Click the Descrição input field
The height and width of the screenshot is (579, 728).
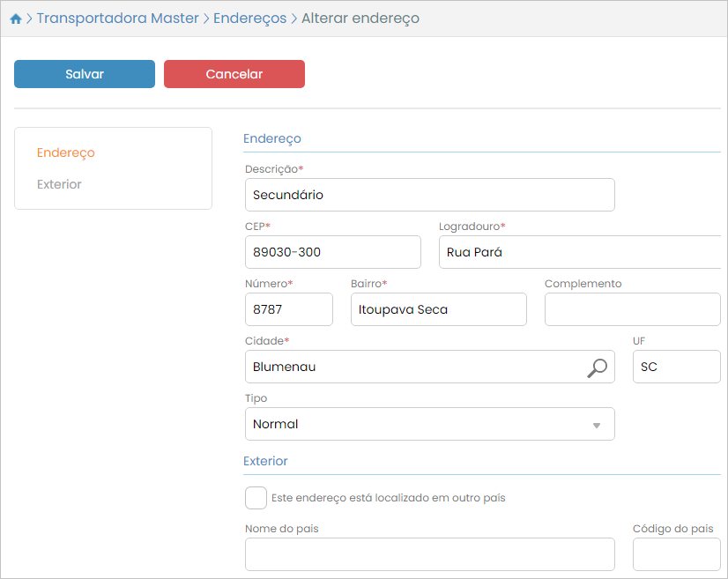click(428, 195)
